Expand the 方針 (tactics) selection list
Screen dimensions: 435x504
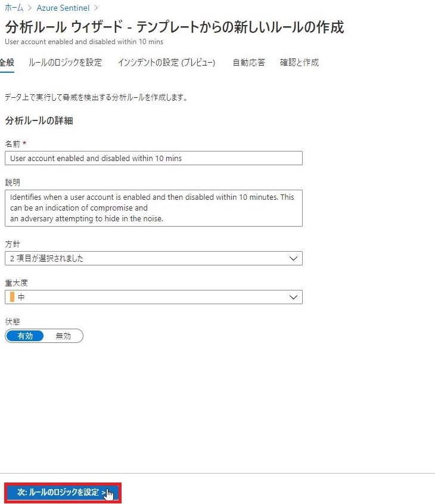pos(154,258)
